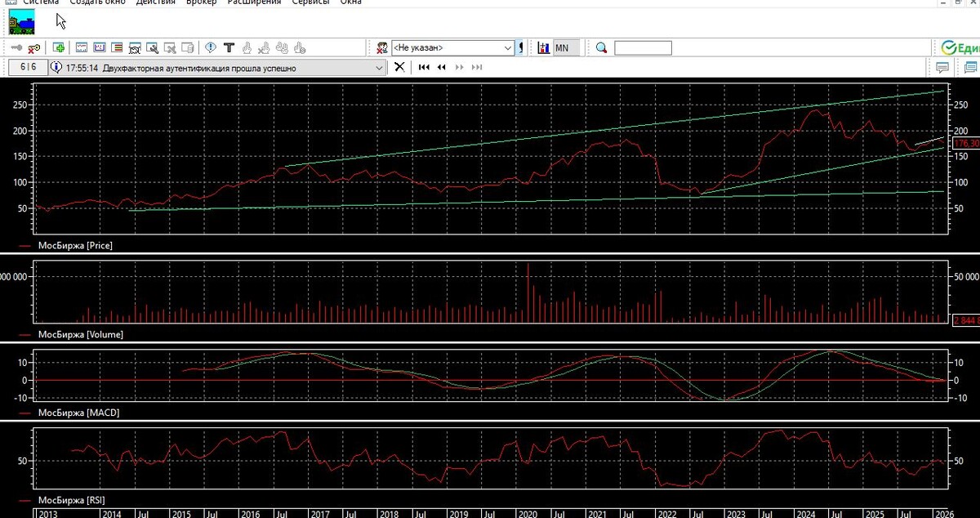Click the red 176,30 current price tag

(x=966, y=143)
